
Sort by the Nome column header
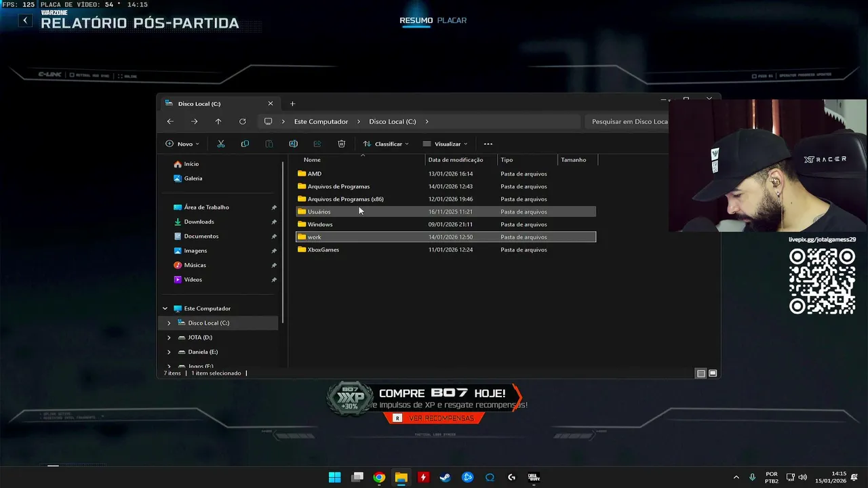coord(312,160)
